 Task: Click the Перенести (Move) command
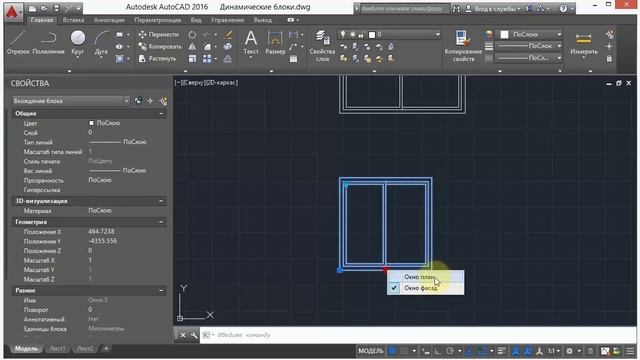tap(159, 34)
